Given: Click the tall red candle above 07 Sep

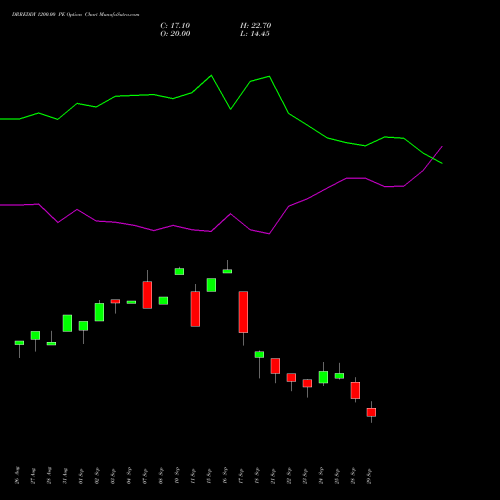Looking at the screenshot, I should (x=147, y=295).
